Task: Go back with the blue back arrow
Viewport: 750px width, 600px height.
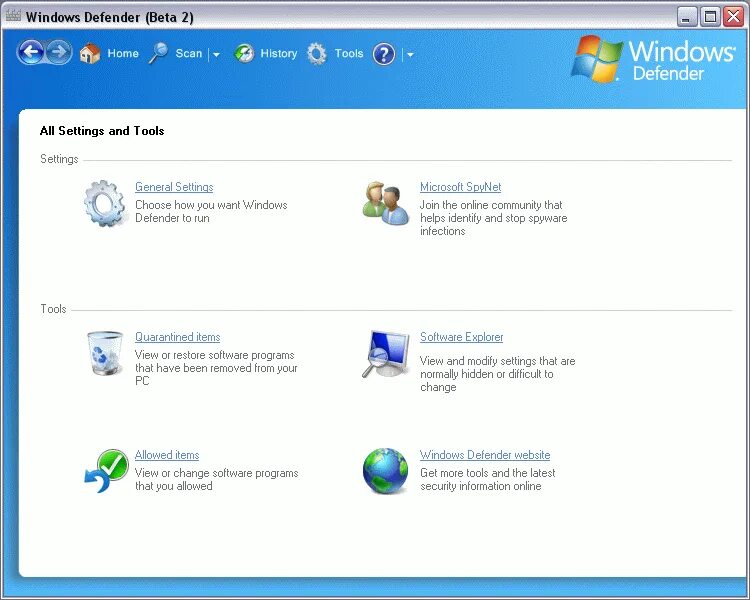Action: point(31,52)
